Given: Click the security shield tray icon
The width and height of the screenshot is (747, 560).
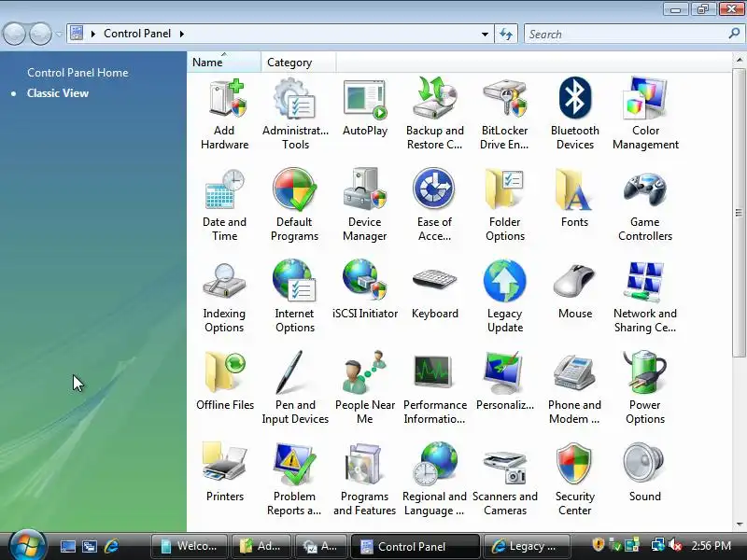Looking at the screenshot, I should click(598, 544).
